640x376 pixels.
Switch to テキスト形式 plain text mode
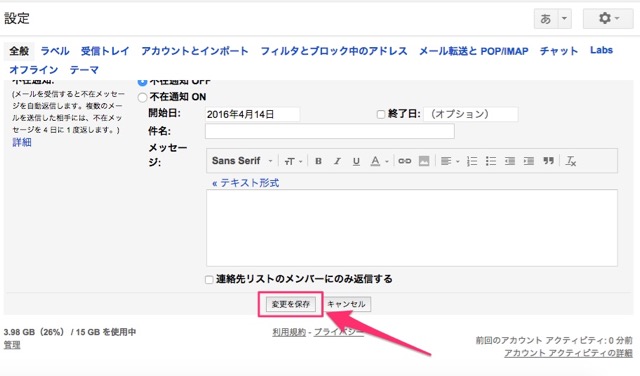click(x=245, y=183)
